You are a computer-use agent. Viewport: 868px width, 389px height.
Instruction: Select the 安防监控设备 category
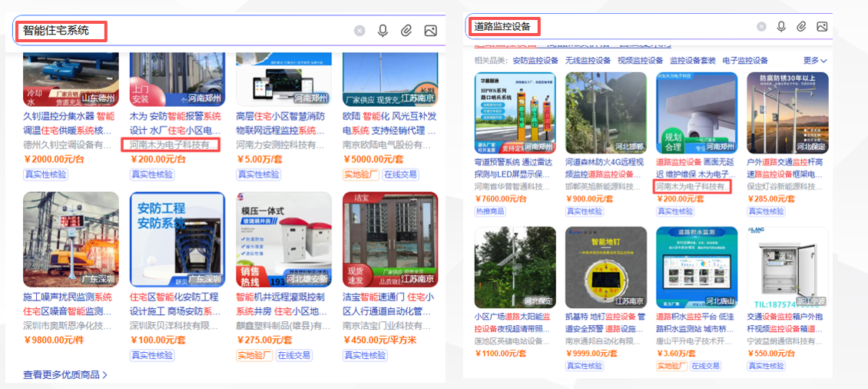[x=535, y=61]
